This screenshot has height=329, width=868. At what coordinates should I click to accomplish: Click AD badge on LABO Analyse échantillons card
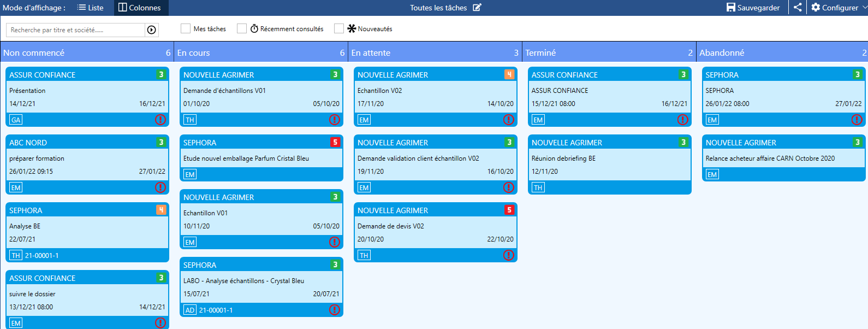(190, 310)
